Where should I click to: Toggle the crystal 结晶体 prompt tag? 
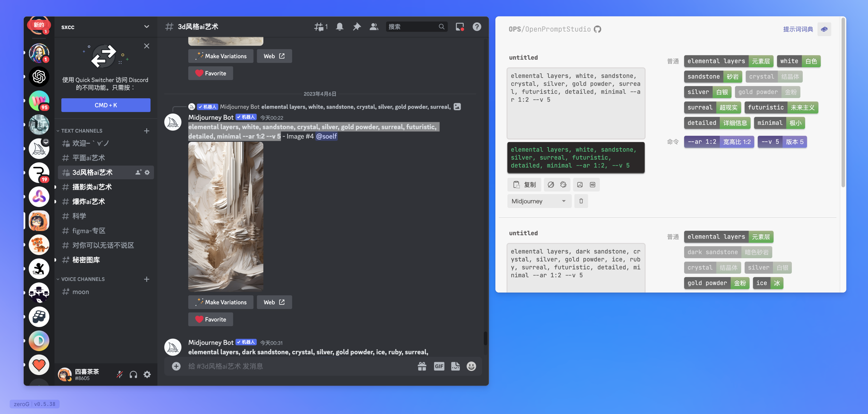coord(774,76)
